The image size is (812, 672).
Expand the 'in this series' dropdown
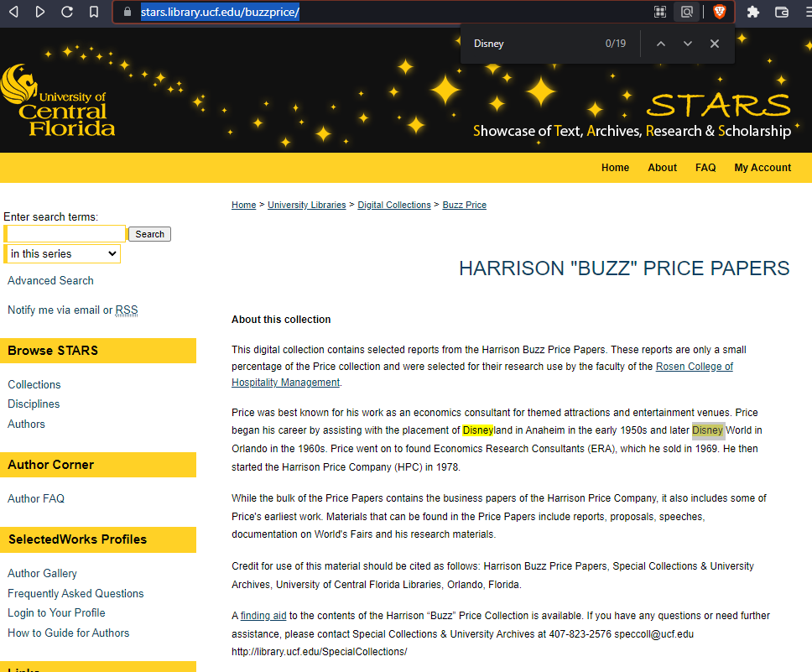tap(64, 253)
